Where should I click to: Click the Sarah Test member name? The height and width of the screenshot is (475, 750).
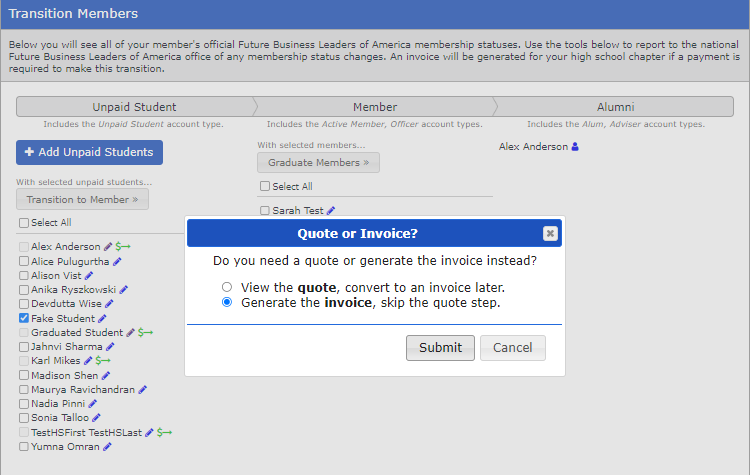[298, 211]
